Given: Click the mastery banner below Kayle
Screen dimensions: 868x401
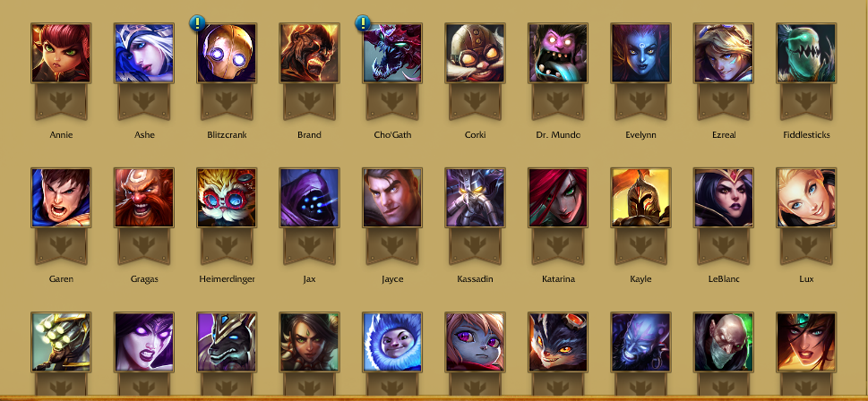Looking at the screenshot, I should (640, 245).
